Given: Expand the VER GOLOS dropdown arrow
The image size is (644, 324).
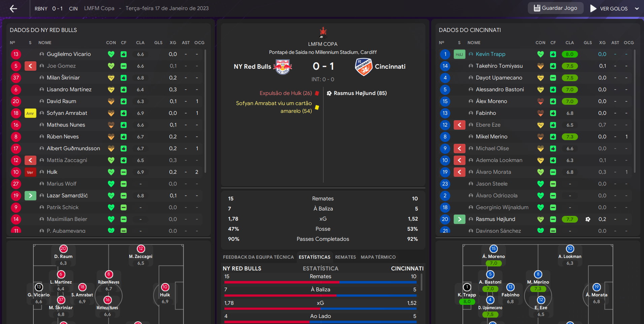Looking at the screenshot, I should 637,9.
